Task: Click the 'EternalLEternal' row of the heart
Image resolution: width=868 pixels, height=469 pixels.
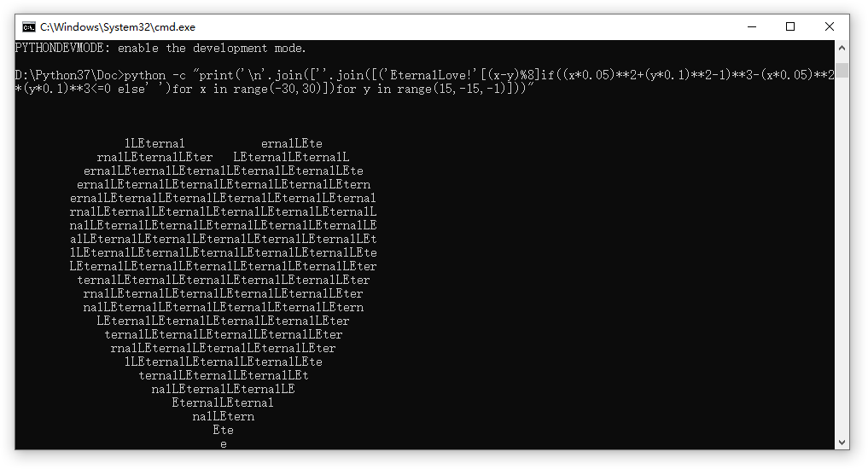Action: click(223, 402)
